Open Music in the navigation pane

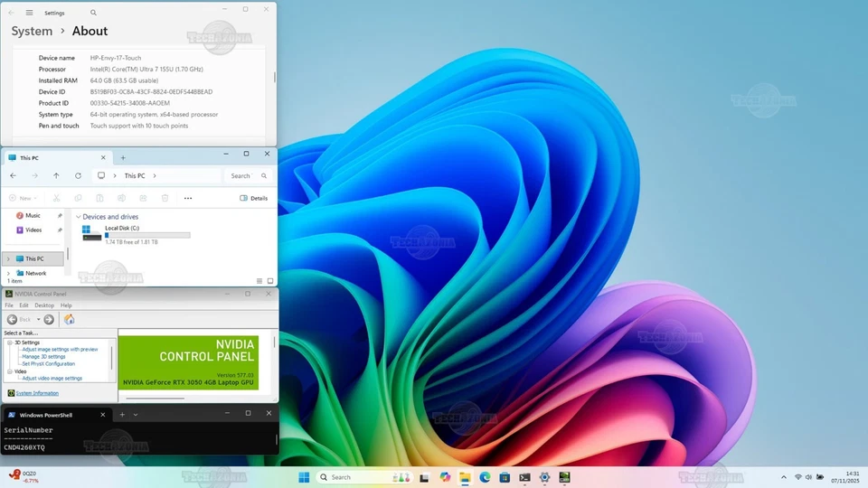coord(33,216)
